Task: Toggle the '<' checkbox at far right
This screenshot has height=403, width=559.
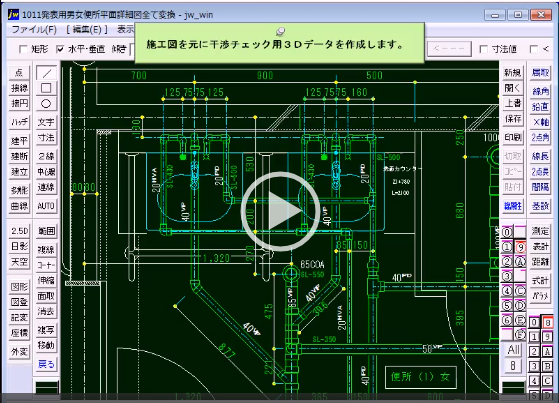Action: pos(534,49)
